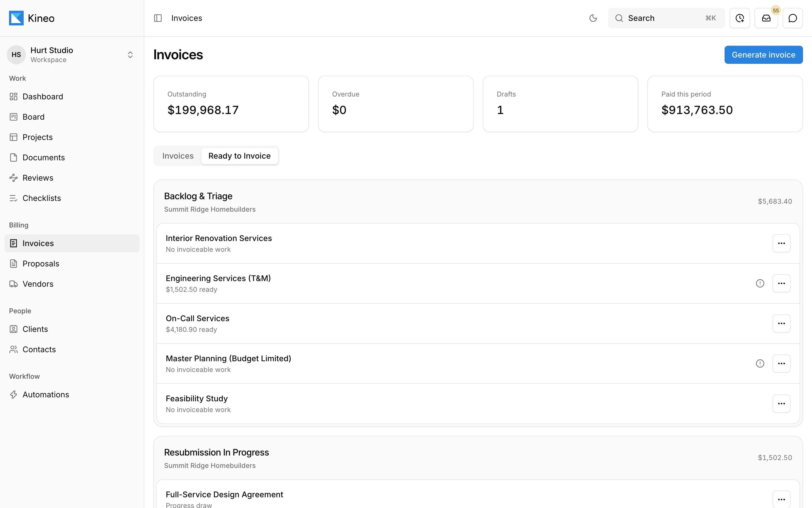
Task: Open Contacts in the sidebar
Action: pyautogui.click(x=72, y=349)
